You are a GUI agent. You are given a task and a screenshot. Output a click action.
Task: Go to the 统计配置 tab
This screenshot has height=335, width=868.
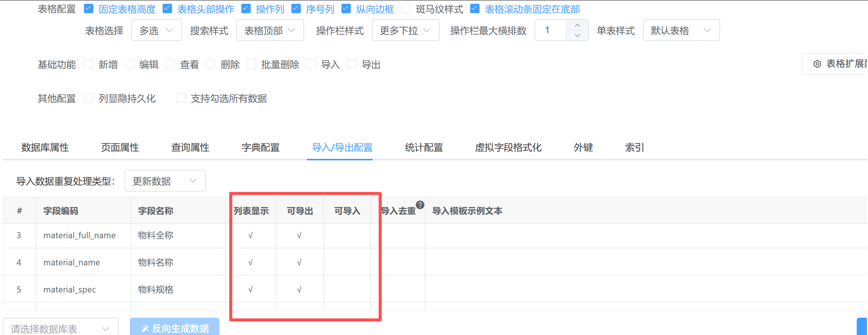424,148
